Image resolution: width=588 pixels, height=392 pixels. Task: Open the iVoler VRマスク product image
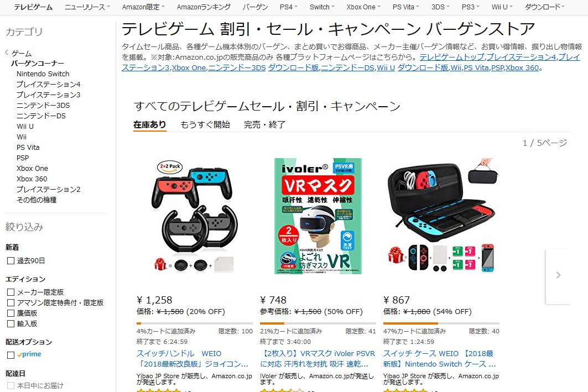click(318, 216)
